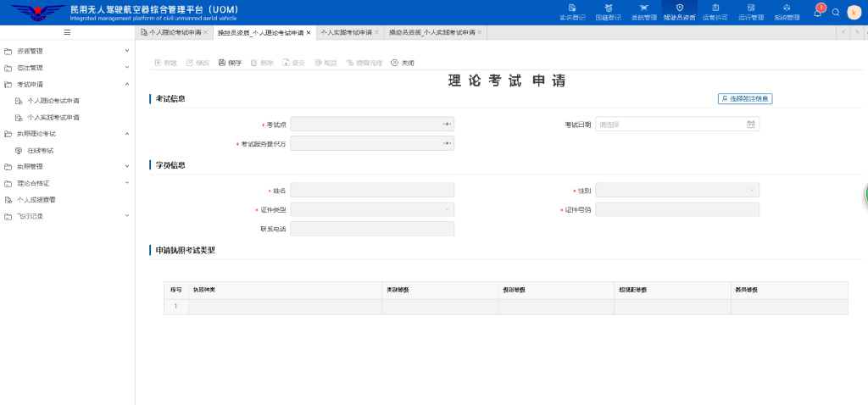
Task: Expand the 资质管理 sidebar group
Action: click(x=68, y=52)
